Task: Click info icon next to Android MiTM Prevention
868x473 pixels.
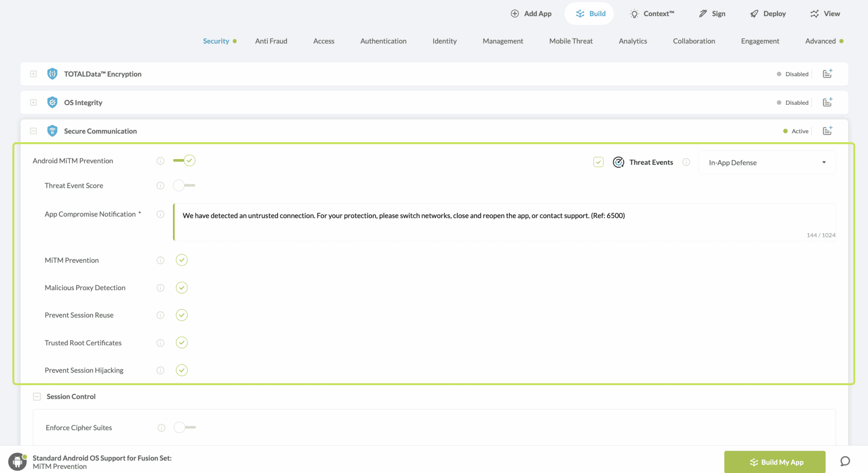Action: pos(160,161)
